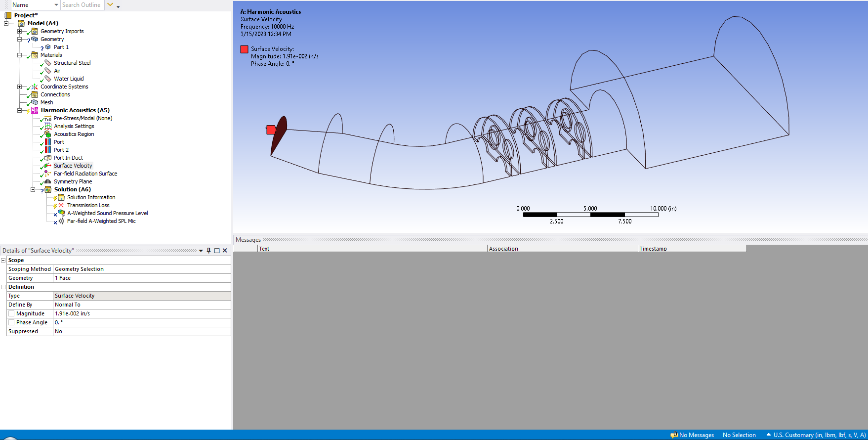
Task: Click the Solution (A6) folder icon
Action: (x=48, y=189)
